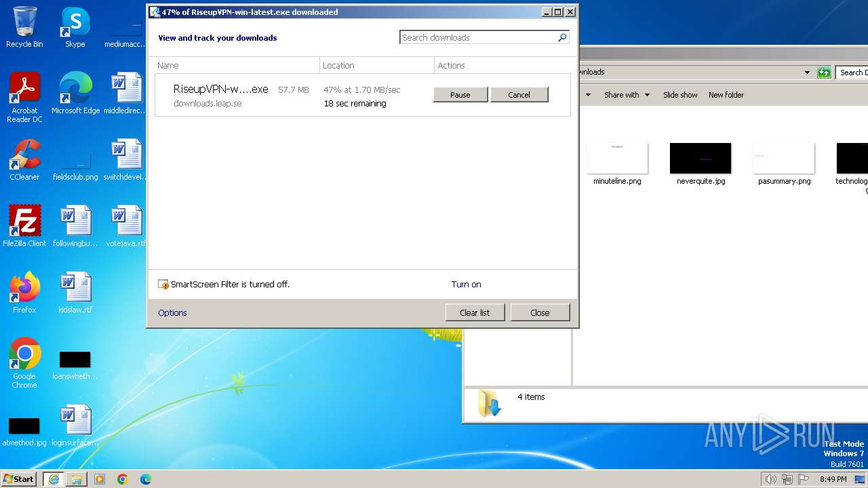
Task: Click the RiseupVPN download file name
Action: (221, 89)
